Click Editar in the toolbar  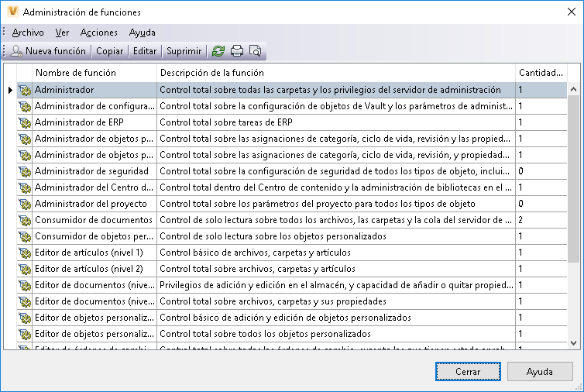145,51
